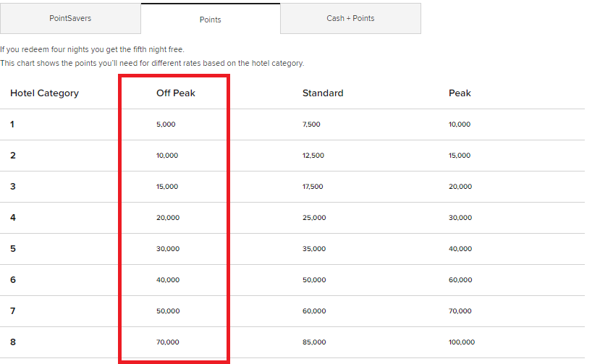This screenshot has width=600, height=364.
Task: Click the 85,000 Standard points value
Action: pyautogui.click(x=314, y=342)
